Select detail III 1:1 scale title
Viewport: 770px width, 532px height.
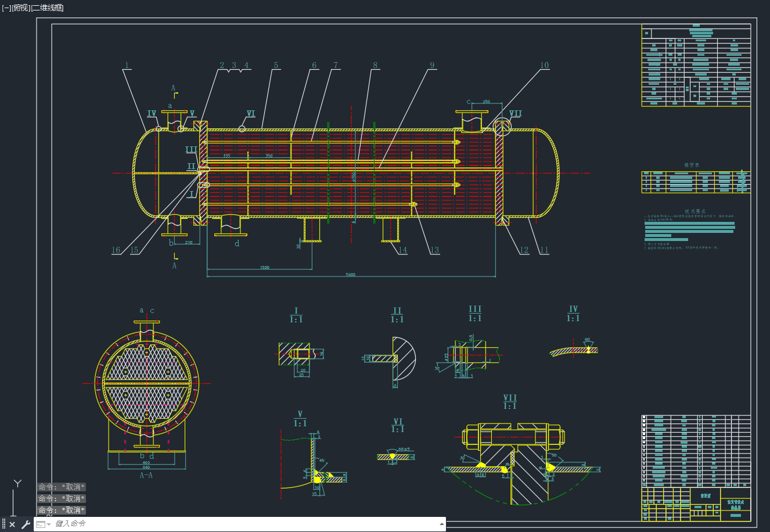[x=475, y=314]
